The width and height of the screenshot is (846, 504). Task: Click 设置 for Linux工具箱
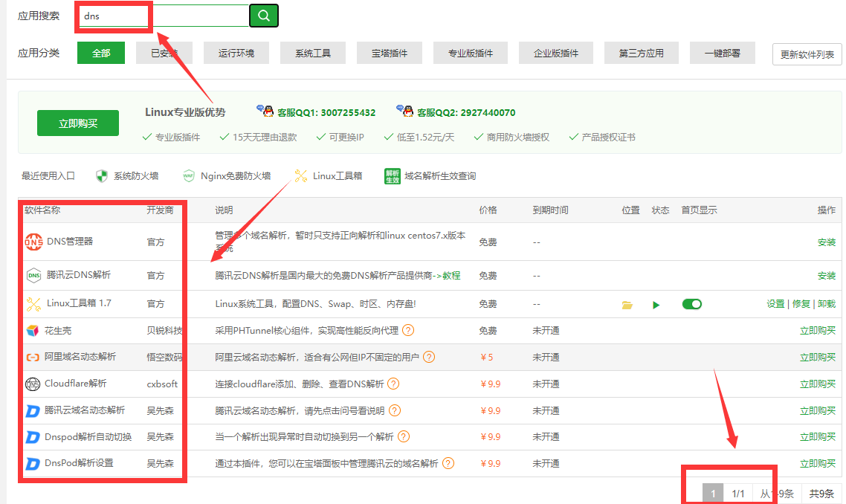point(776,304)
